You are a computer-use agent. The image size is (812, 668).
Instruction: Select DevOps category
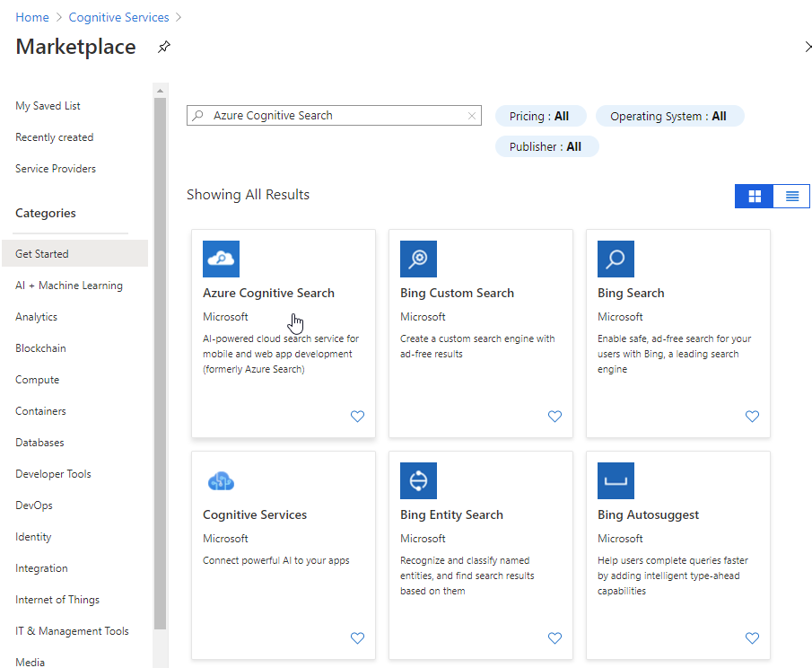34,505
